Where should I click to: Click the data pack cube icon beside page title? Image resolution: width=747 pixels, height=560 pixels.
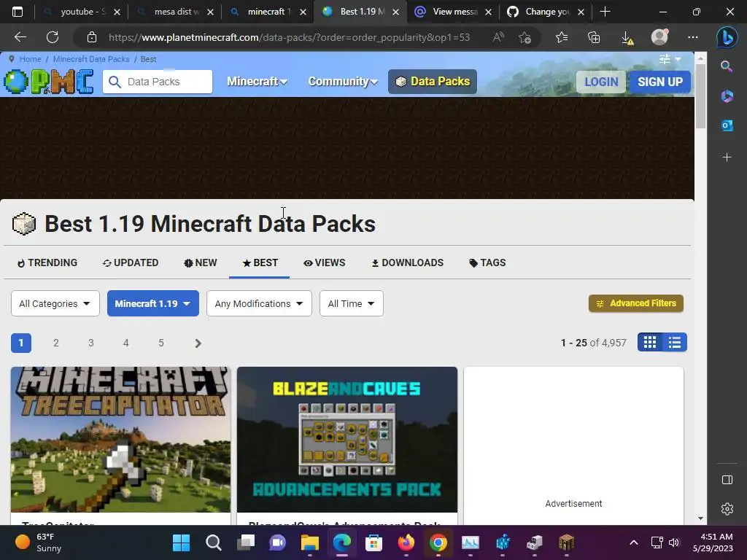click(x=24, y=224)
